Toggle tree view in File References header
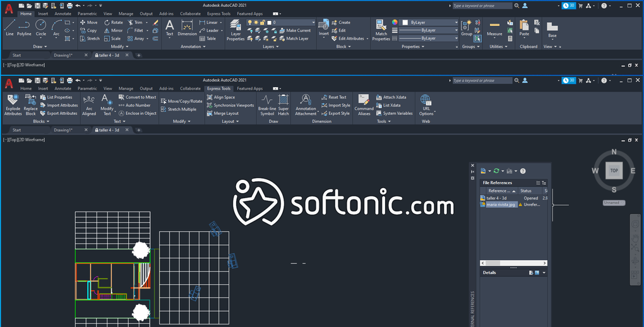Screen dimensions: 644x327 tap(544, 183)
